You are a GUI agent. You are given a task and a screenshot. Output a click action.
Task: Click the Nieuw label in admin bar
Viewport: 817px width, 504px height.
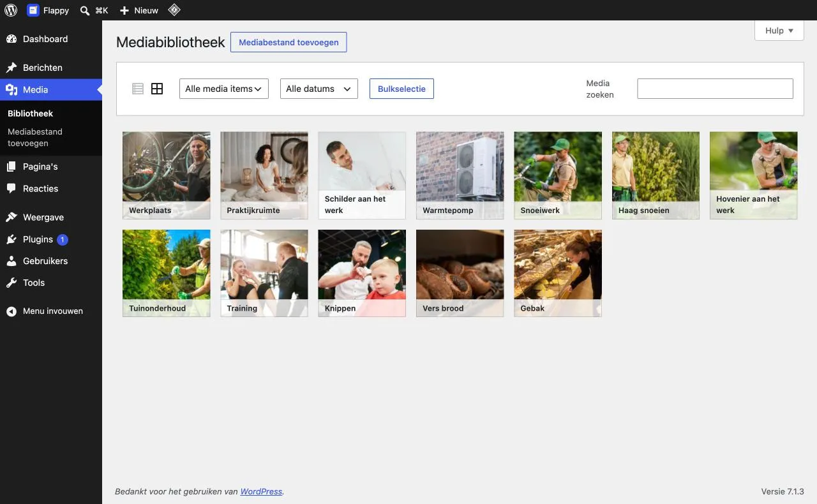(146, 11)
